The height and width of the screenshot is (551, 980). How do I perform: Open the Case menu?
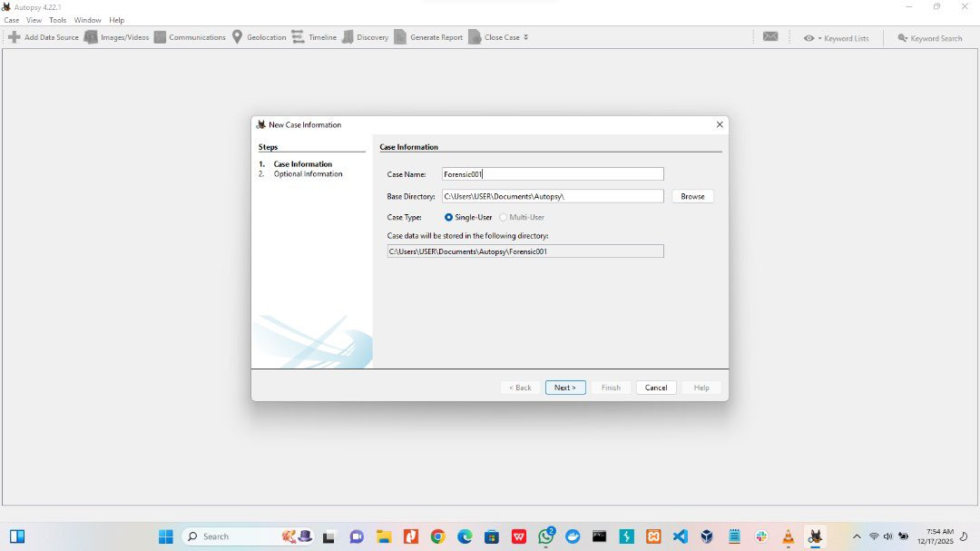pos(11,20)
